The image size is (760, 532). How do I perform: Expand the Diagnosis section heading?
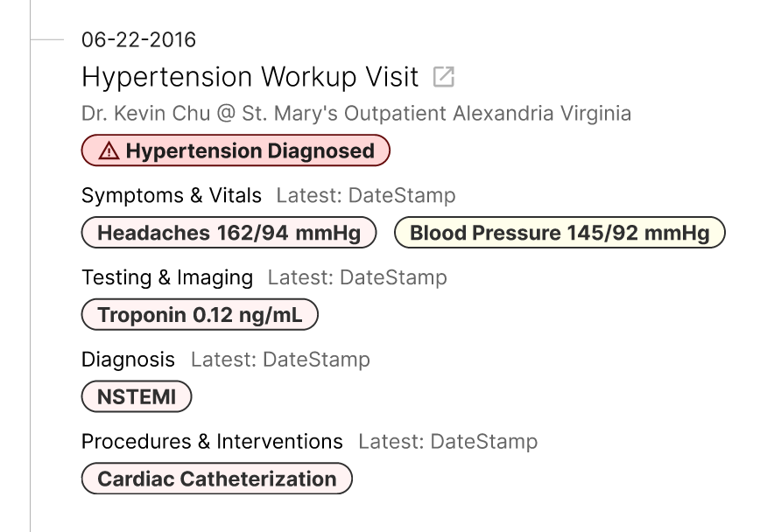[x=128, y=360]
